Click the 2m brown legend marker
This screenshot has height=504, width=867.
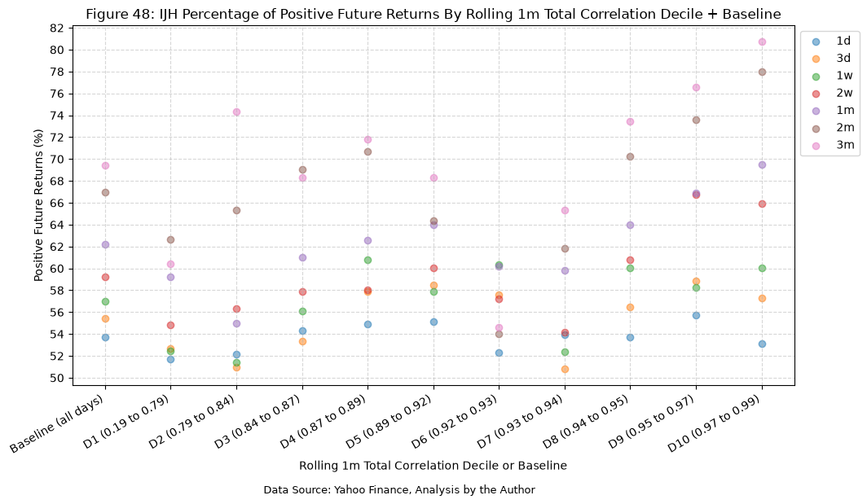816,128
